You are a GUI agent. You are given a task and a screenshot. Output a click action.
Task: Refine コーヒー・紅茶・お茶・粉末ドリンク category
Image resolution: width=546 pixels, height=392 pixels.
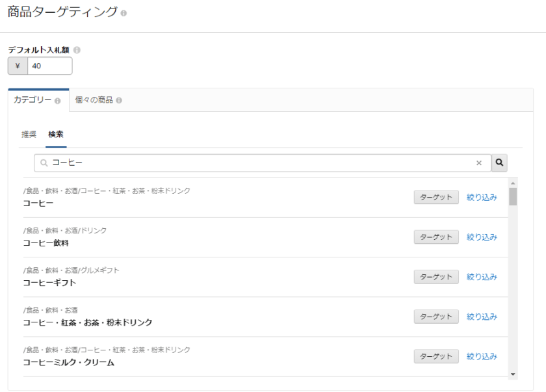pyautogui.click(x=482, y=317)
